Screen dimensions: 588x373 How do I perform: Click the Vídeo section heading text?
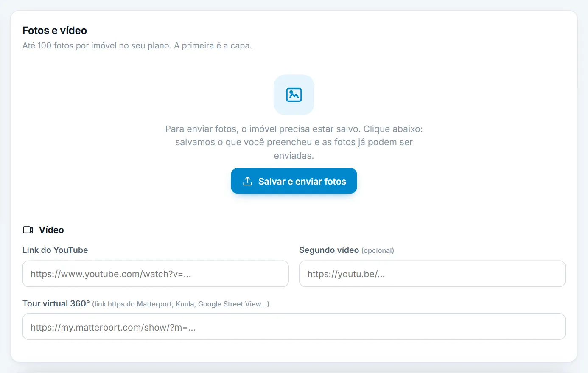(51, 230)
